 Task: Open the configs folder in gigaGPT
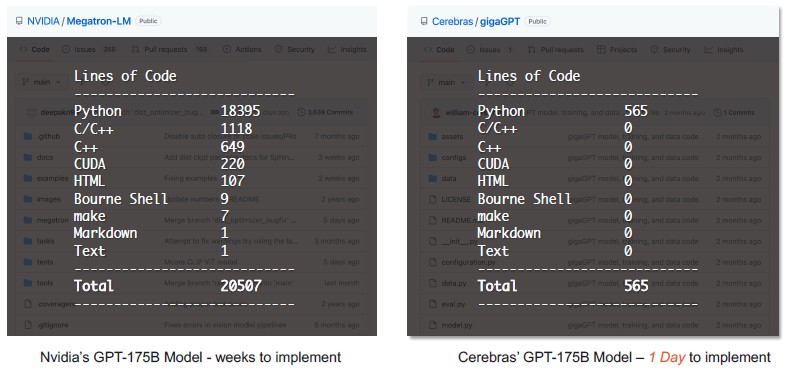pyautogui.click(x=446, y=157)
